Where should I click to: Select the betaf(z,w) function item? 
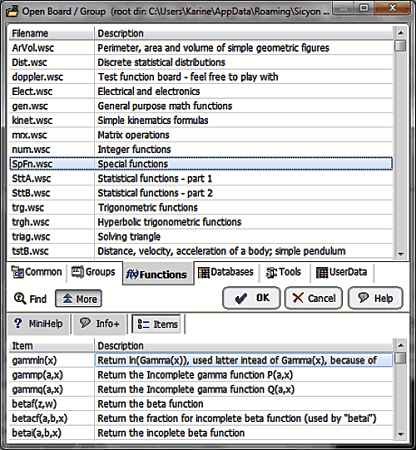(201, 404)
